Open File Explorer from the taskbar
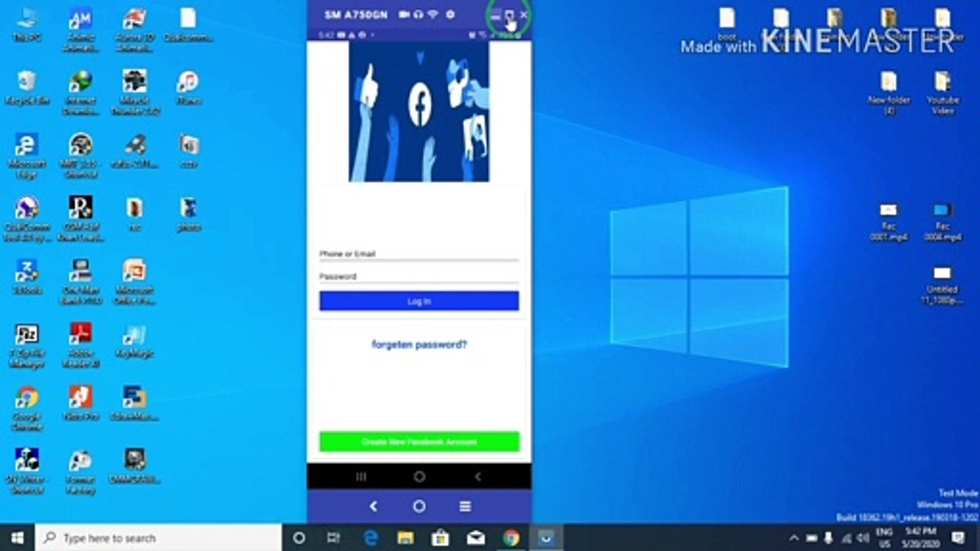The image size is (980, 551). (406, 538)
